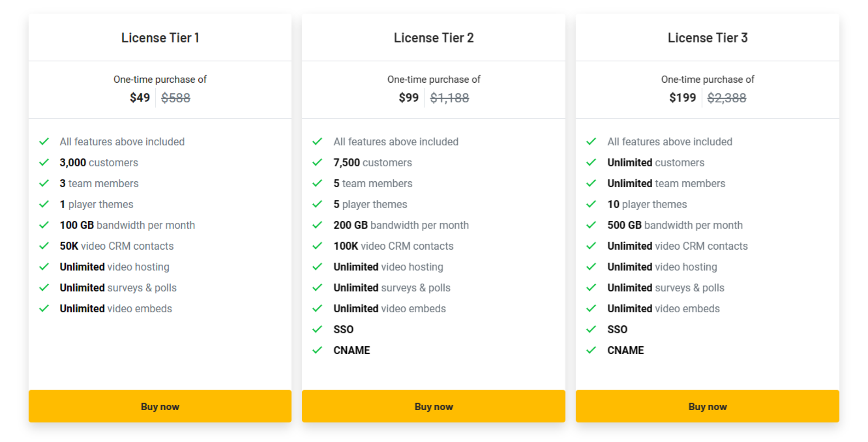Buy License Tier 2 via its Buy now button
This screenshot has width=868, height=442.
(x=433, y=406)
